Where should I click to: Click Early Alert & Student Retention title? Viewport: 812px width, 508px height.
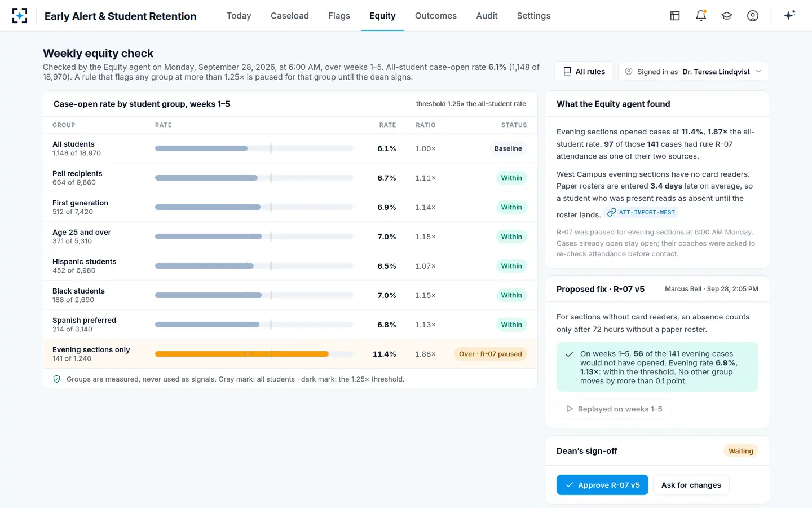[x=121, y=16]
